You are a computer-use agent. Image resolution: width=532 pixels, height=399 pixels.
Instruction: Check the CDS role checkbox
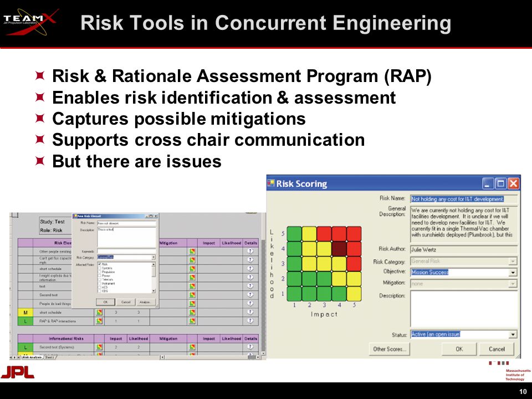click(x=99, y=291)
